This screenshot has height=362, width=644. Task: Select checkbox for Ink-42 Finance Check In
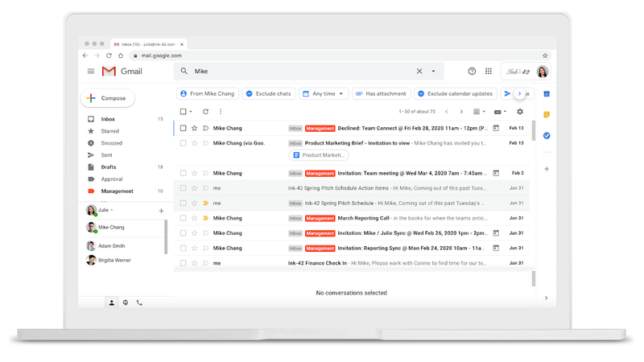184,263
